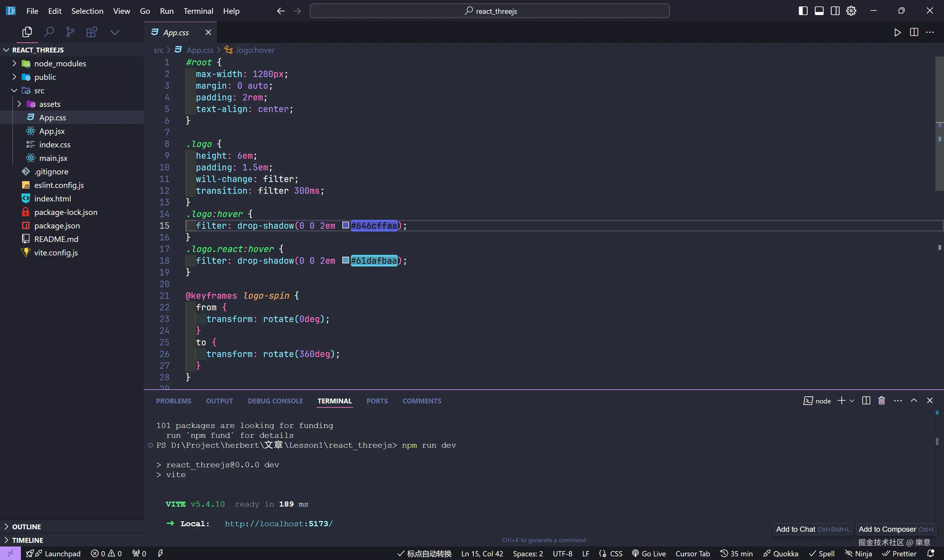This screenshot has height=560, width=944.
Task: Open the Run menu
Action: pos(167,11)
